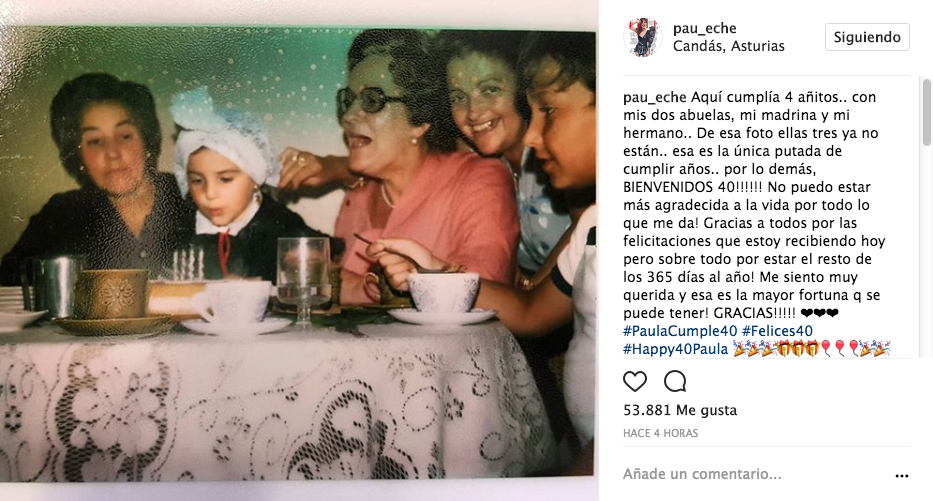Open the Candás, Asturias location link

tap(728, 46)
